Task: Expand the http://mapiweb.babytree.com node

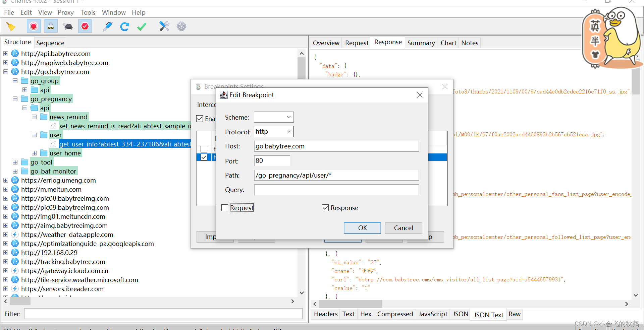Action: coord(6,63)
